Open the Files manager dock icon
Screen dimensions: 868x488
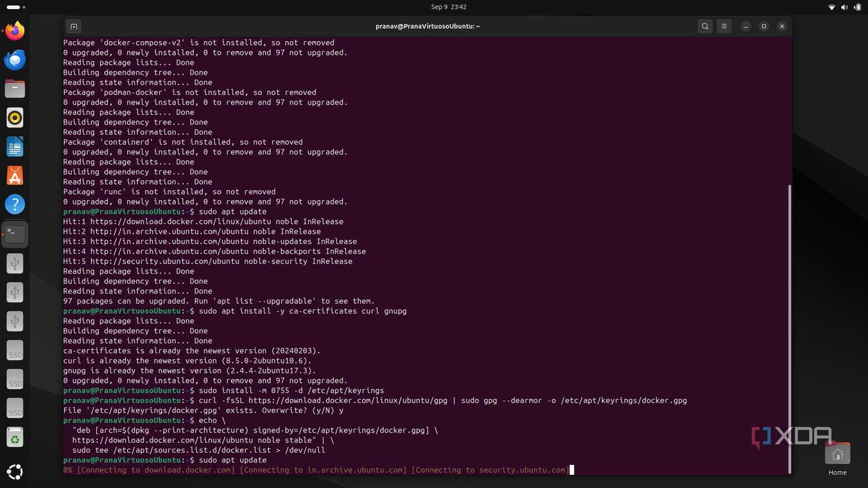click(15, 88)
